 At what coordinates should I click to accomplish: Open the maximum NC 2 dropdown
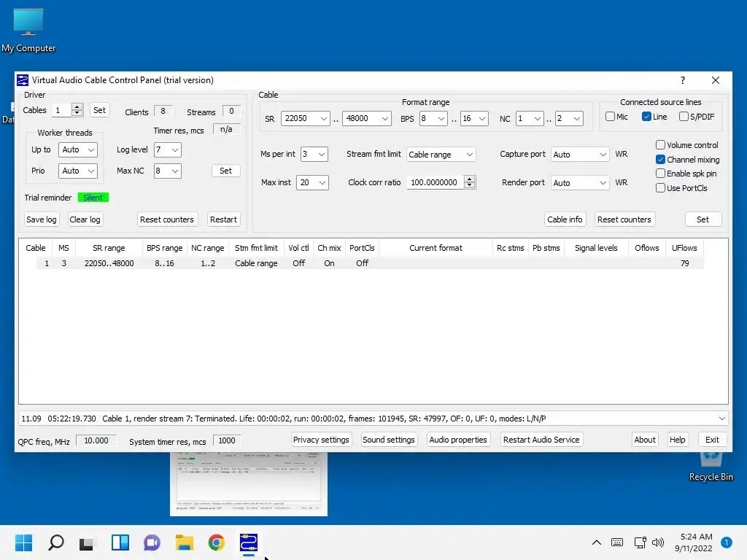pos(569,118)
